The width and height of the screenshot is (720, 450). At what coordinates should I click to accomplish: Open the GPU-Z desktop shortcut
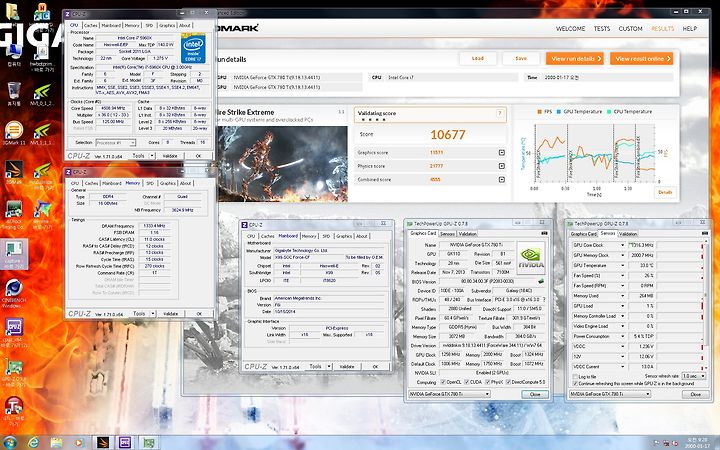pos(14,371)
